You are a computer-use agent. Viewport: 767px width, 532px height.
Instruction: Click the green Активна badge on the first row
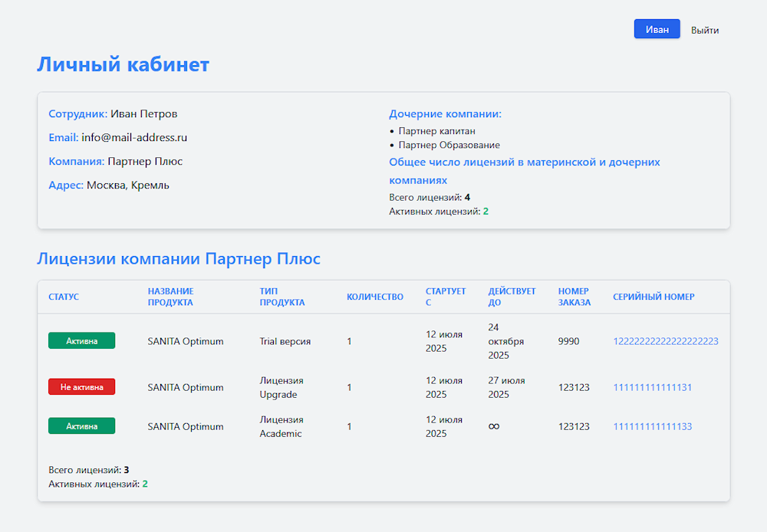coord(81,340)
